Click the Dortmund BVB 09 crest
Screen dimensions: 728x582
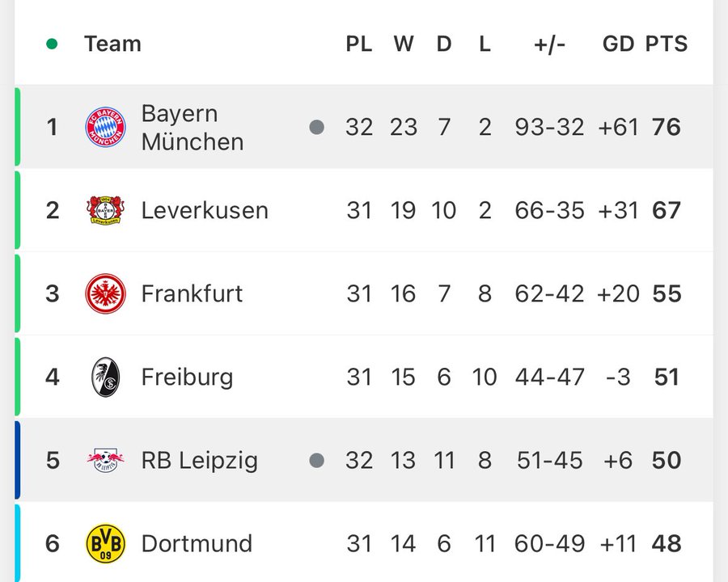106,543
